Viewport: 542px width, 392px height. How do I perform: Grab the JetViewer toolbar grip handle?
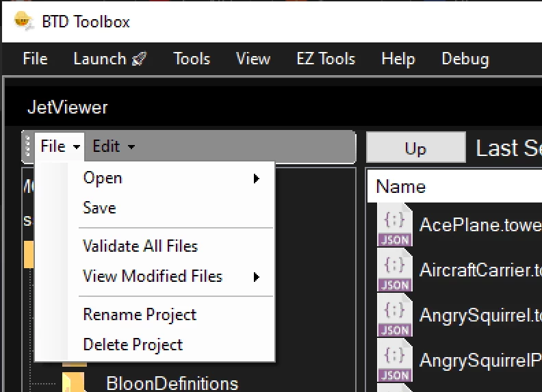27,146
